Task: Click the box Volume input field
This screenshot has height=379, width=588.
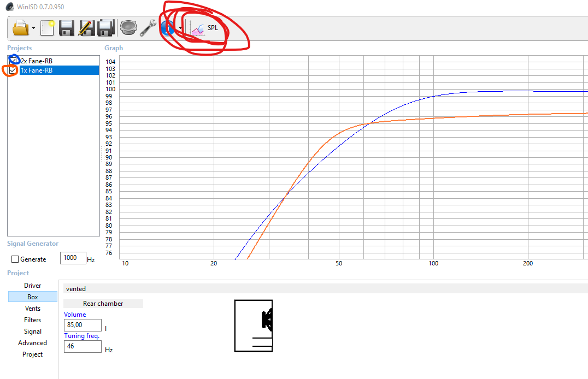Action: coord(83,325)
